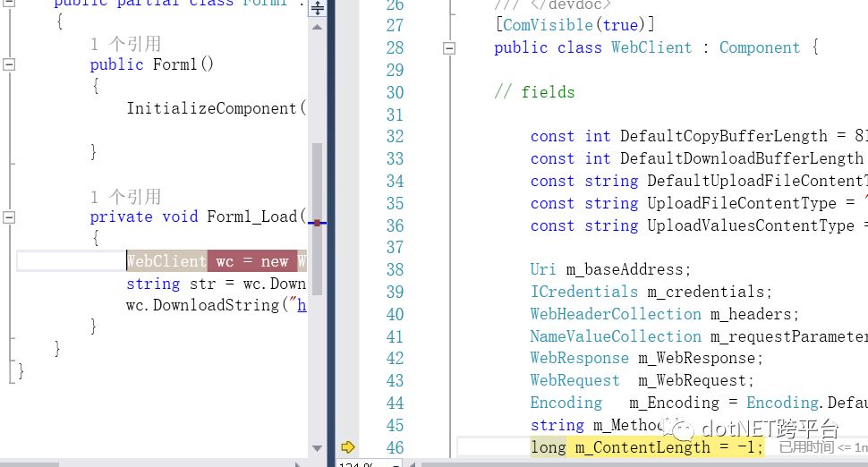Click the m_WebRequest field

[692, 381]
